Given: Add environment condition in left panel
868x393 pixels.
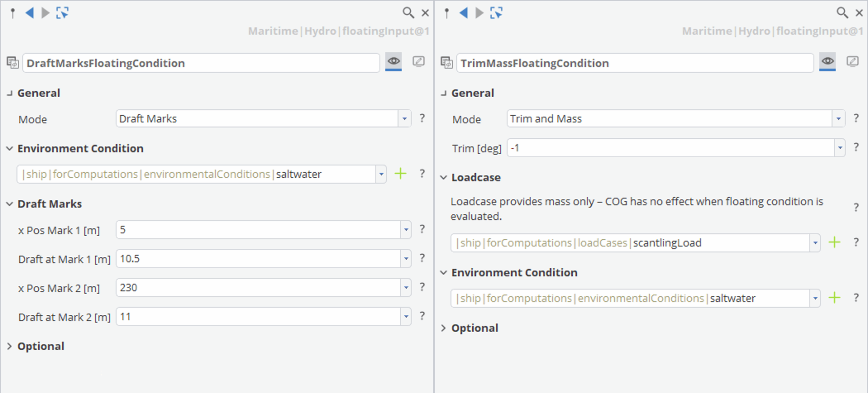Looking at the screenshot, I should (x=400, y=174).
